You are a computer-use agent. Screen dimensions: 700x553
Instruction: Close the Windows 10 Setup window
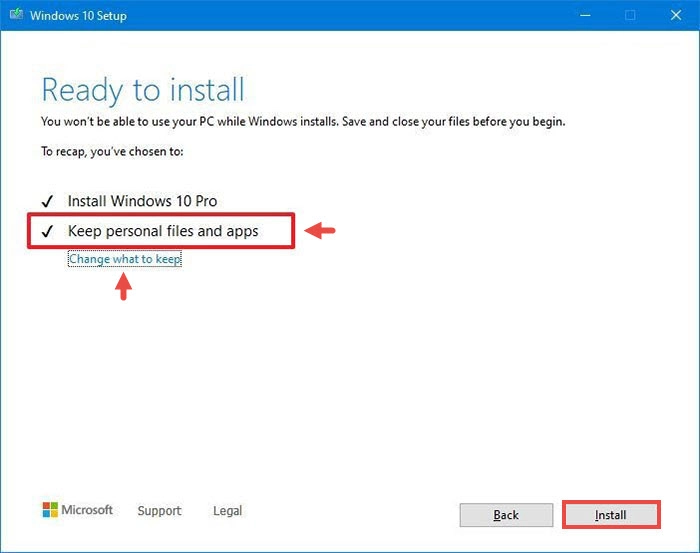pos(676,15)
